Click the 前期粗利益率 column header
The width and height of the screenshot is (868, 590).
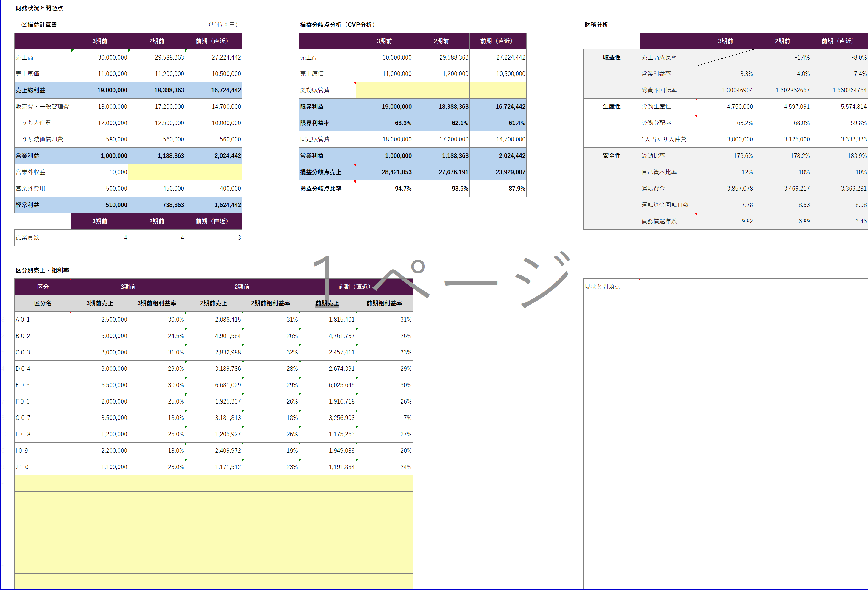(x=384, y=303)
